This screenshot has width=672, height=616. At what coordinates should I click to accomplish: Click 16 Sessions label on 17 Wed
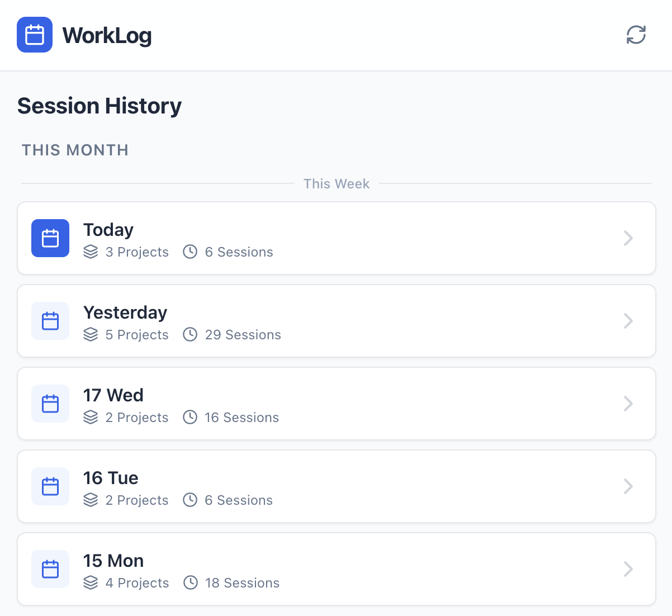click(242, 418)
